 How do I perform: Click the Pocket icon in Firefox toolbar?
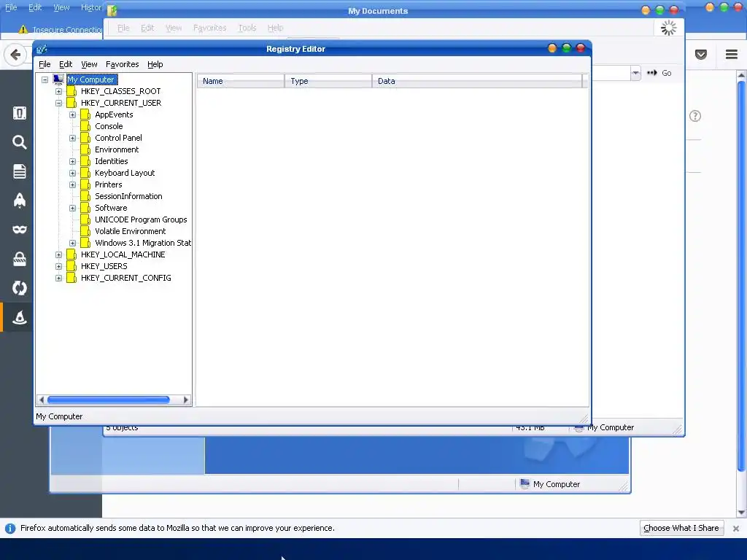[701, 54]
